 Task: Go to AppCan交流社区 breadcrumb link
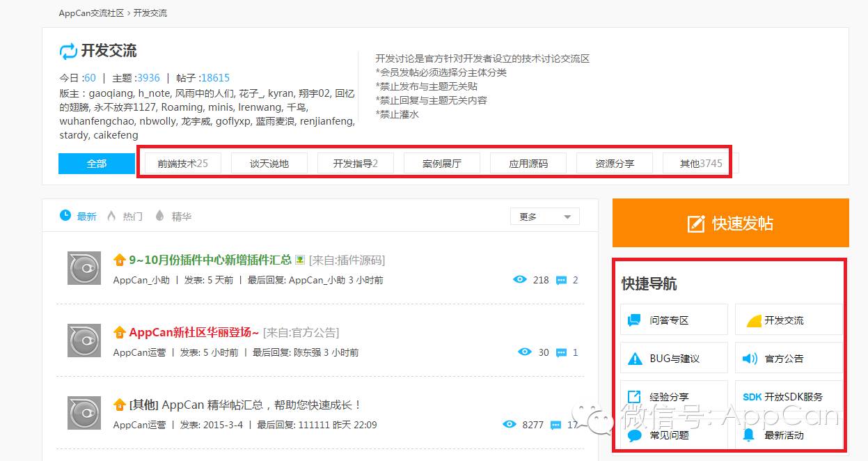(91, 13)
